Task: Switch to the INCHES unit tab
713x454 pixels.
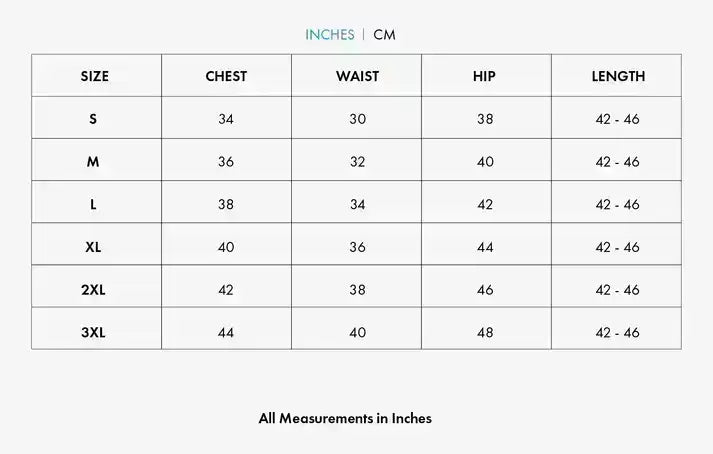Action: pos(329,35)
